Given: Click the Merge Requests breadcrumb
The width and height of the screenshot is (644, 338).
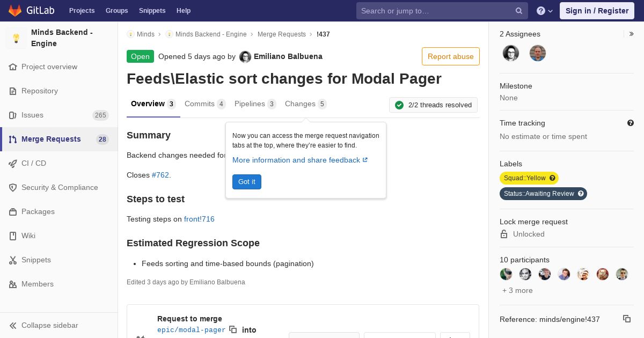Looking at the screenshot, I should click(x=282, y=34).
